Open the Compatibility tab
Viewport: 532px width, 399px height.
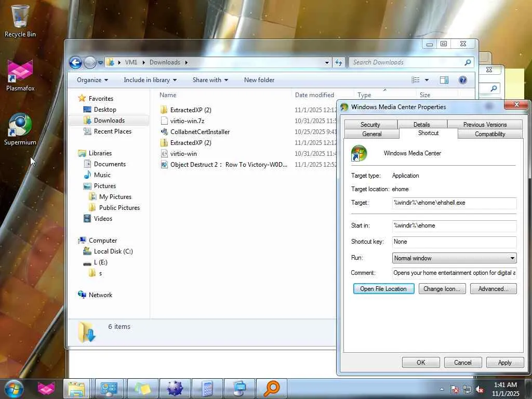(x=490, y=134)
